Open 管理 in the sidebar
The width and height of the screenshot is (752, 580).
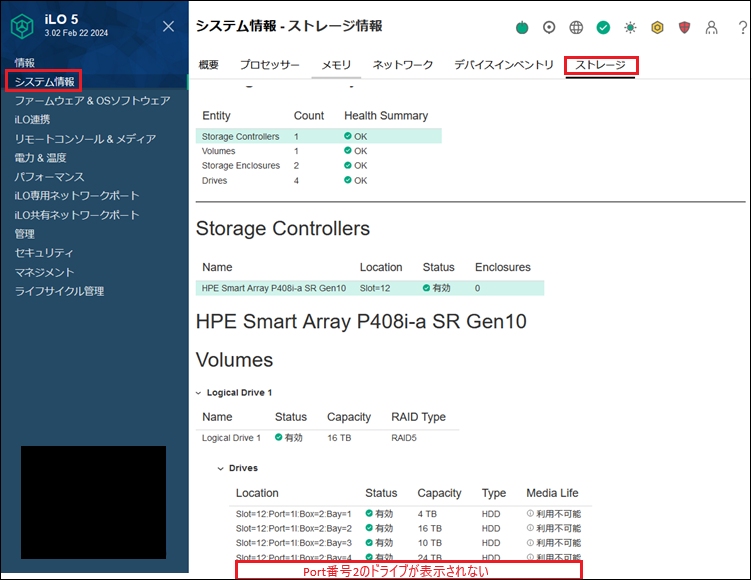click(x=24, y=234)
